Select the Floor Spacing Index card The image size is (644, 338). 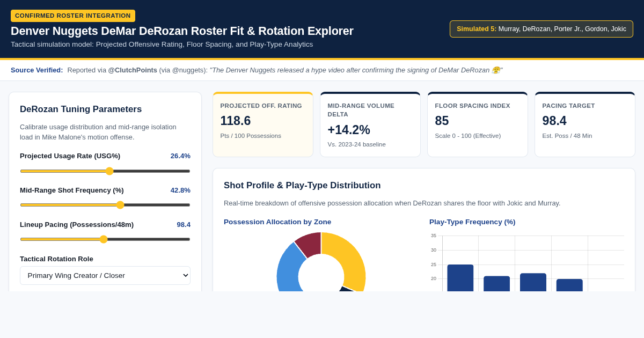coord(478,124)
